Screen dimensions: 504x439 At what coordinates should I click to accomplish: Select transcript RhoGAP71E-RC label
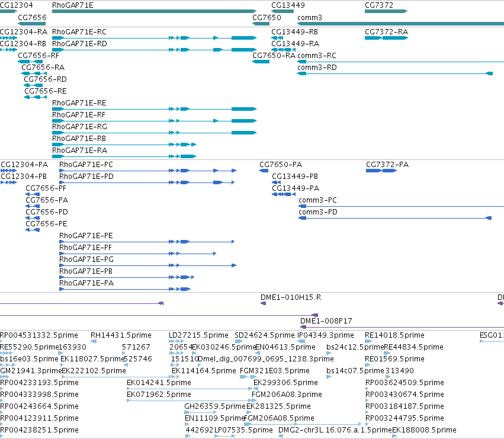click(79, 32)
